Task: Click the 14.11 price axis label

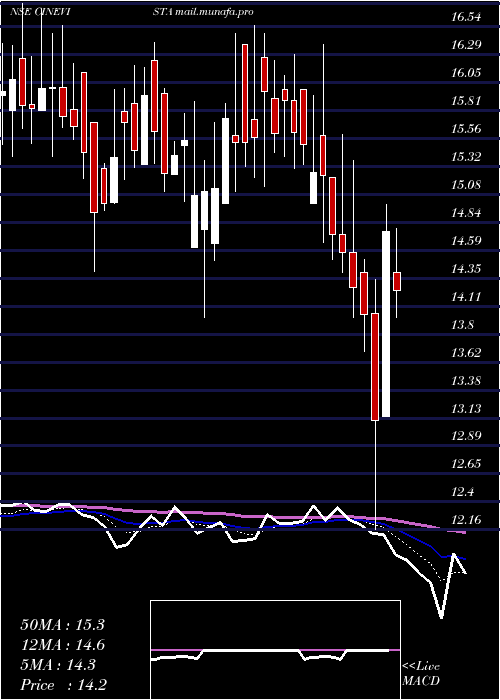Action: coord(466,297)
